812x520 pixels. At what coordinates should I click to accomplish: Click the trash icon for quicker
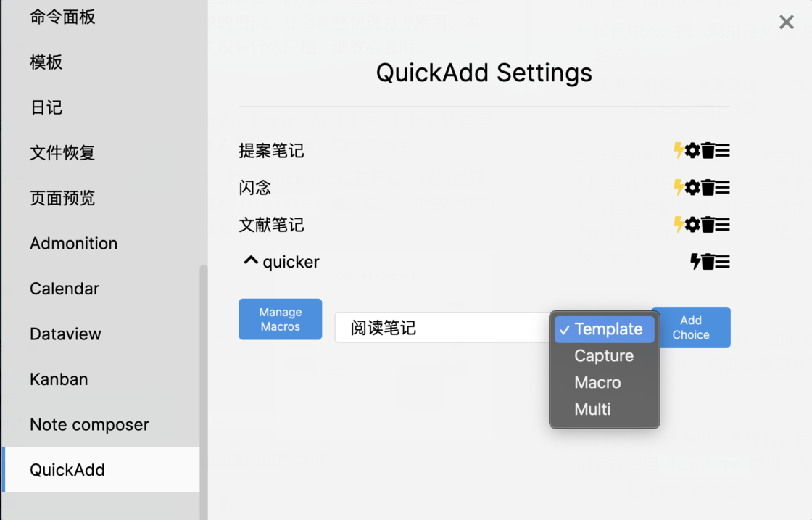[x=708, y=262]
